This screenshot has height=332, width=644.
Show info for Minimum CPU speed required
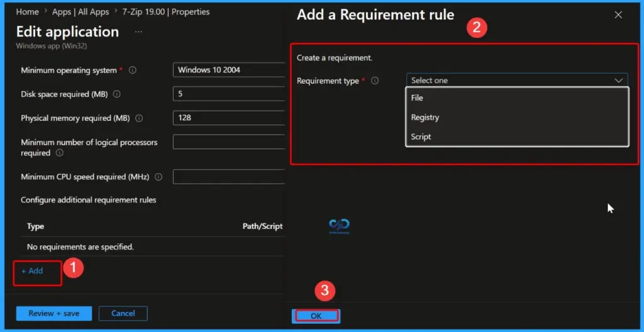point(158,177)
